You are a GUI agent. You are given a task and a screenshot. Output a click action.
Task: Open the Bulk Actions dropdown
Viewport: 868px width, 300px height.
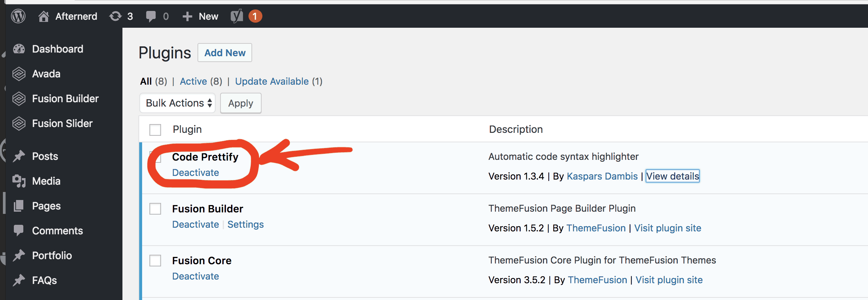(178, 103)
